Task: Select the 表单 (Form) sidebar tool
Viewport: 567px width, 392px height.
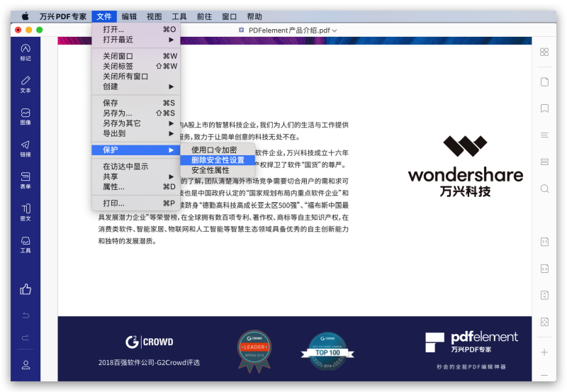Action: point(26,181)
